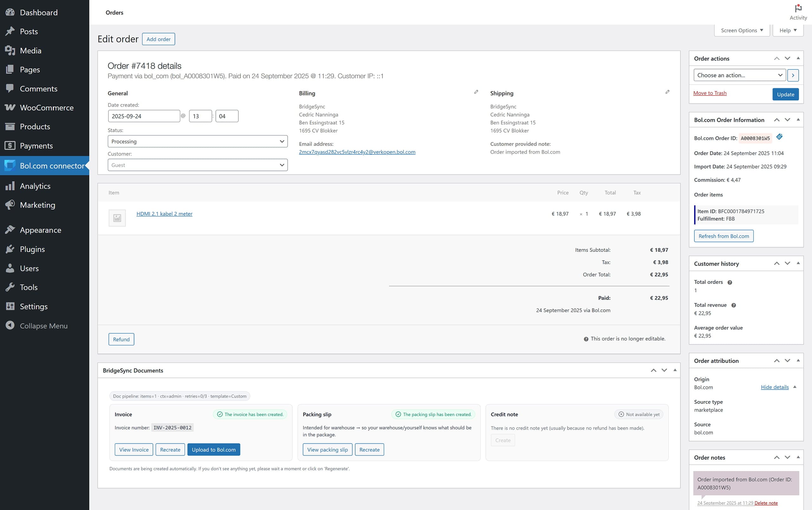Open the order Status dropdown
The height and width of the screenshot is (510, 812).
coord(197,141)
